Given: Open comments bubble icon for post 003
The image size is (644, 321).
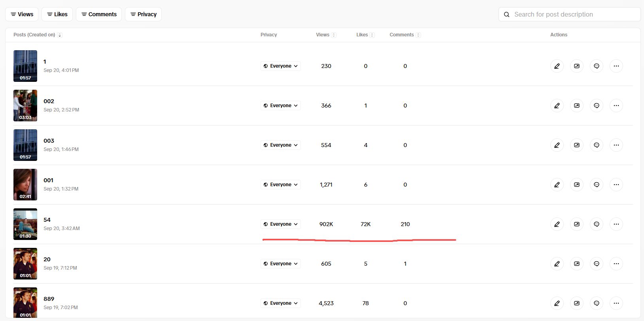Looking at the screenshot, I should tap(596, 145).
